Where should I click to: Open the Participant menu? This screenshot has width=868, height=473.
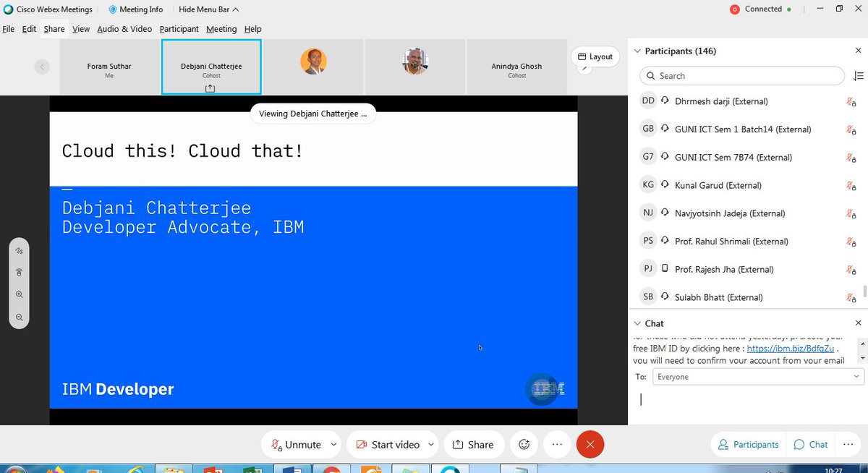(179, 29)
